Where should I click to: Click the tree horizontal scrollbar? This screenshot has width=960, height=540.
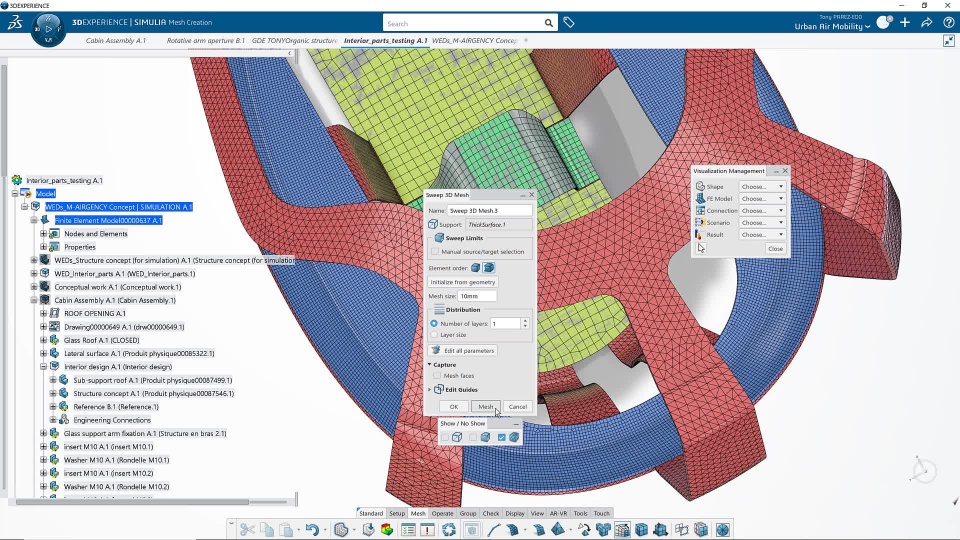tap(132, 502)
